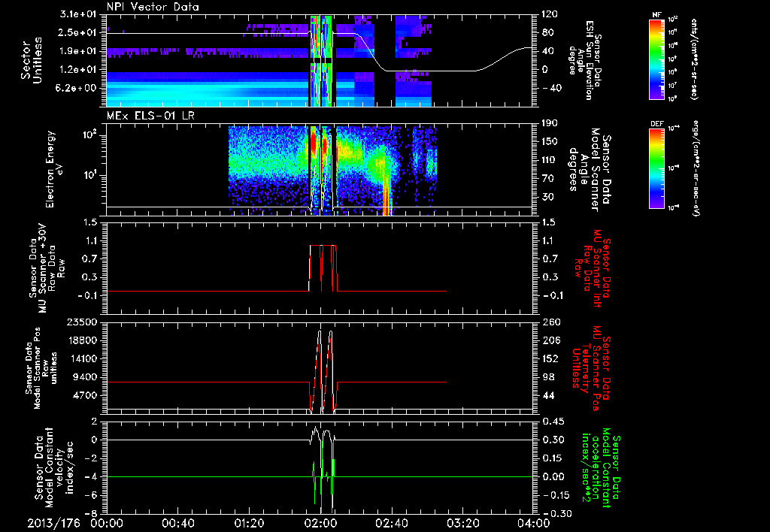Select the DEF color scale bar
The image size is (770, 532).
tap(656, 168)
